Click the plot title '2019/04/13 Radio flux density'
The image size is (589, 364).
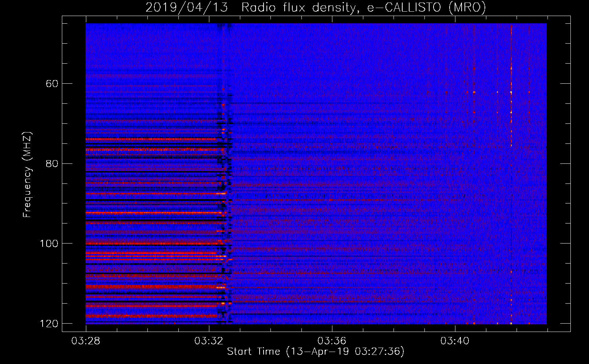coord(316,8)
